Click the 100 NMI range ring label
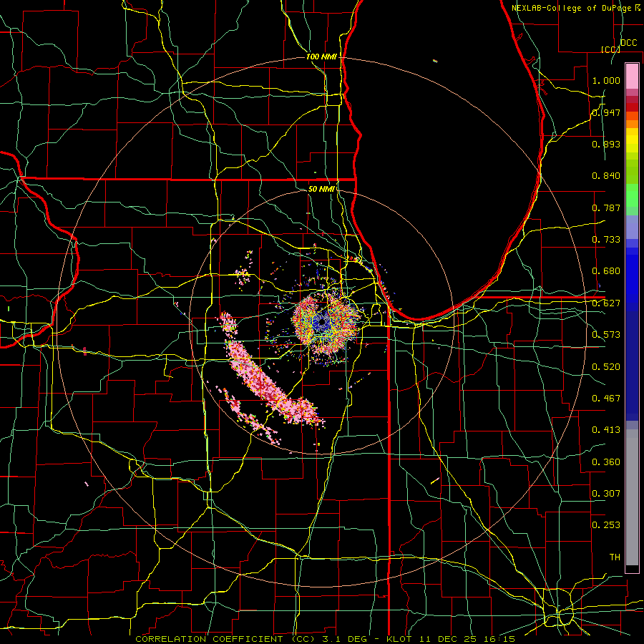644x644 pixels. 321,57
